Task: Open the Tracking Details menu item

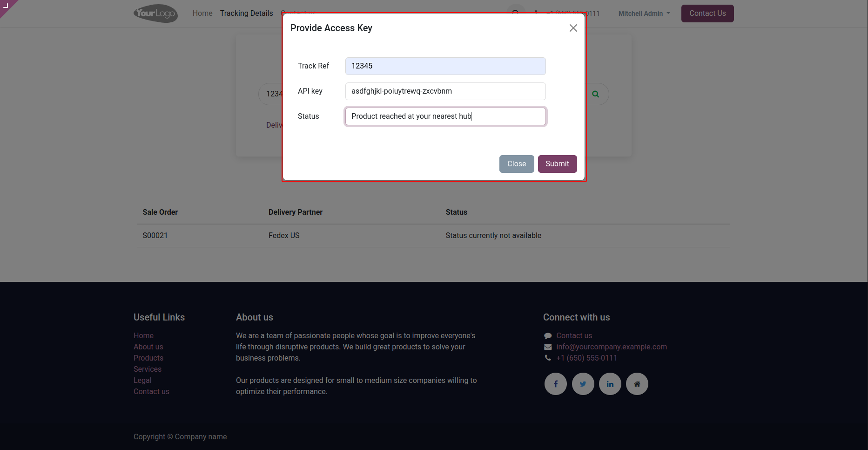Action: pos(246,14)
